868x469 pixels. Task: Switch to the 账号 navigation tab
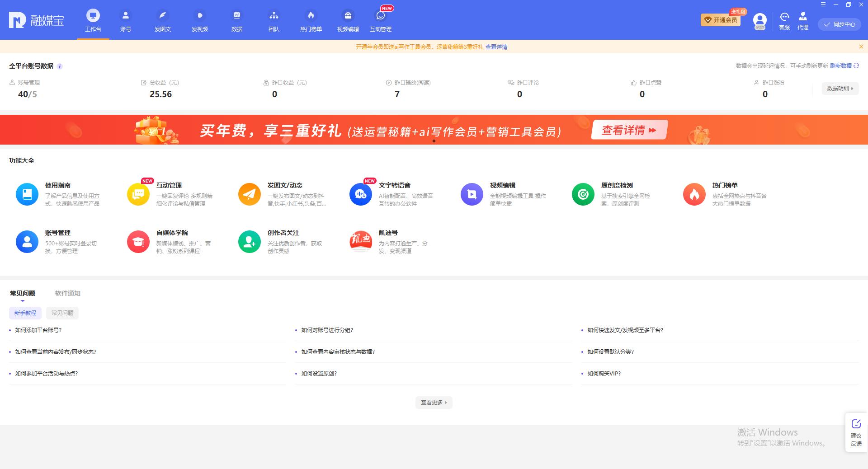point(126,20)
